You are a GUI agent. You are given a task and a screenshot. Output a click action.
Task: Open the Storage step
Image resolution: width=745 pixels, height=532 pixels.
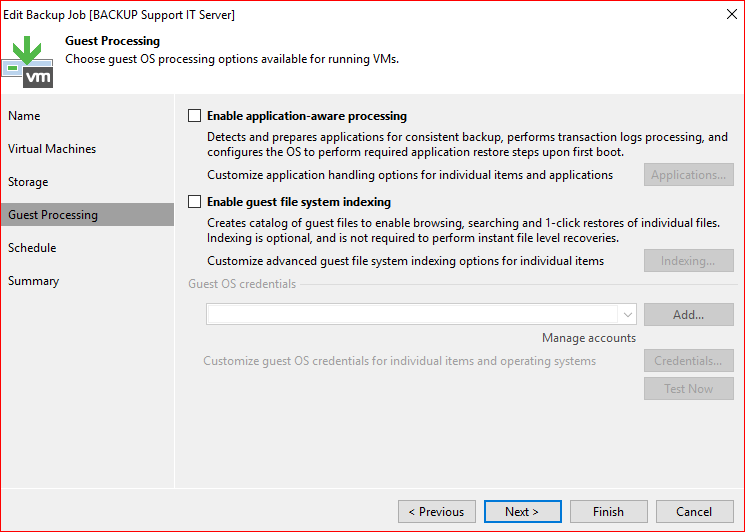(28, 182)
